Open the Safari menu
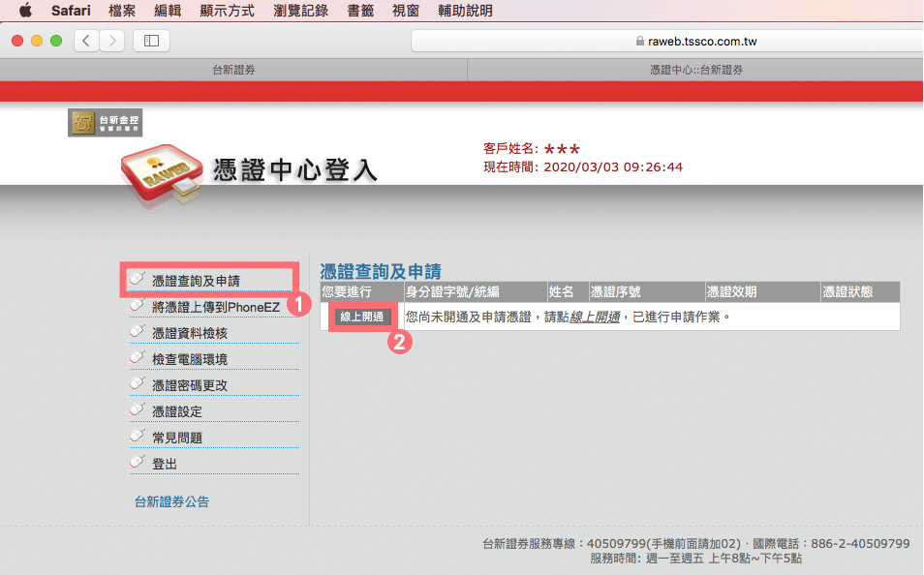The image size is (924, 575). tap(71, 11)
